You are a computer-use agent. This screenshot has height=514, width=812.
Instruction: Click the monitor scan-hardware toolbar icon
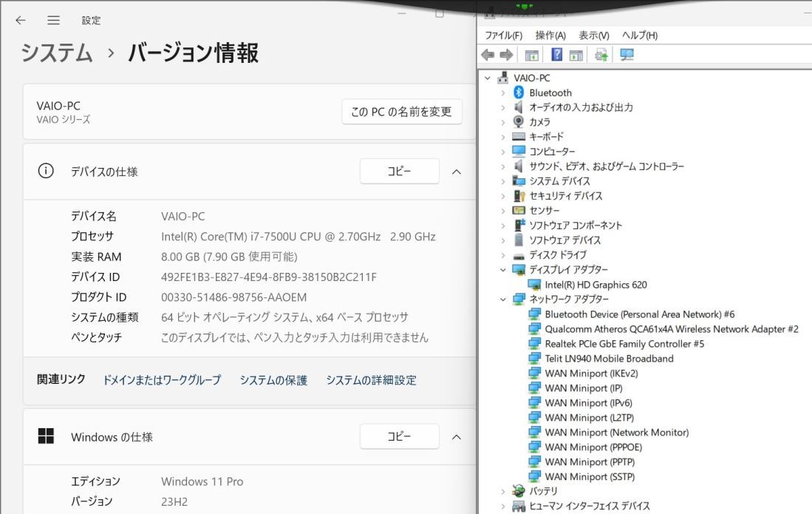pyautogui.click(x=627, y=55)
